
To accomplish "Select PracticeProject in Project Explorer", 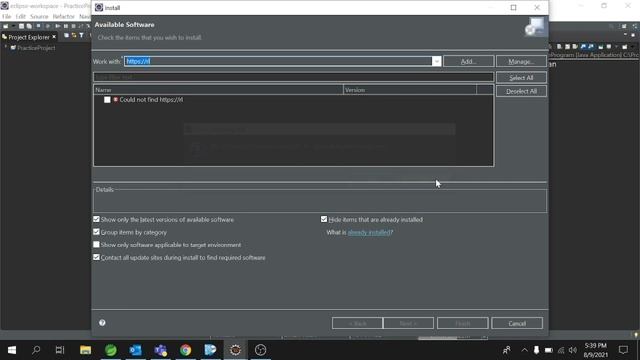I will click(36, 48).
